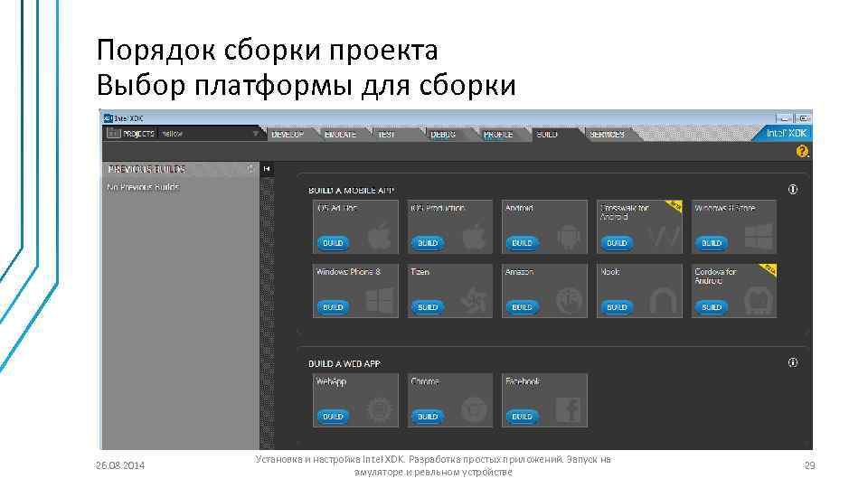Click the refresh icon in Previous Builds header

pyautogui.click(x=250, y=168)
